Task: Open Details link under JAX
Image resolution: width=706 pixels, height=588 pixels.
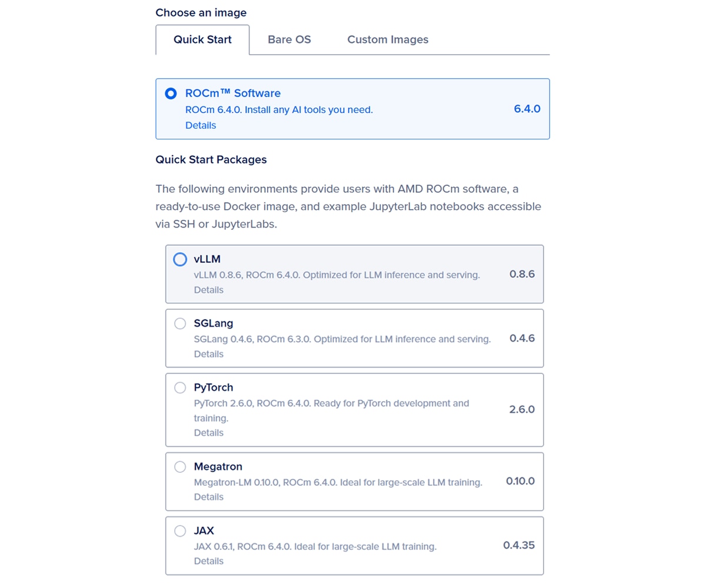Action: point(209,561)
